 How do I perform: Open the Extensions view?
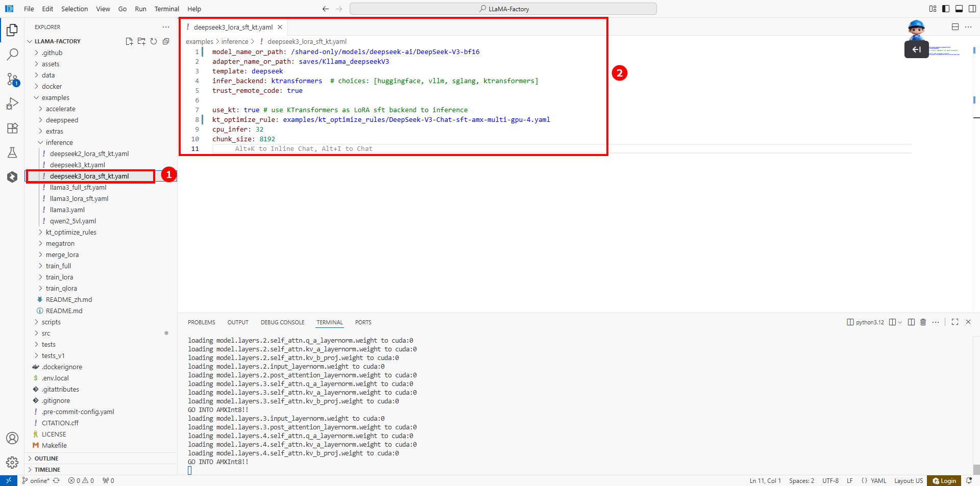[12, 128]
